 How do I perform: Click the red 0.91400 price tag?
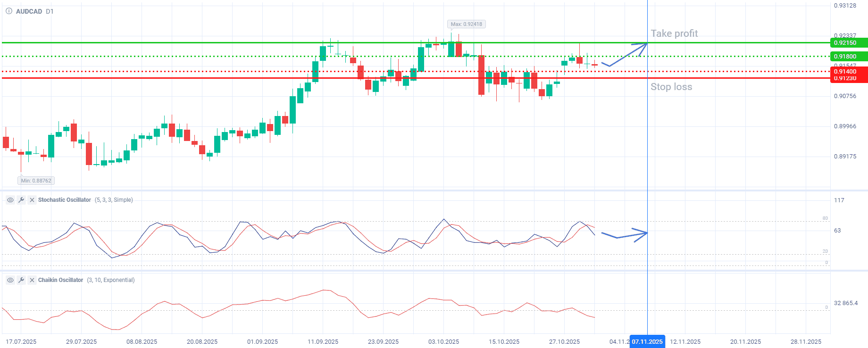pyautogui.click(x=848, y=72)
